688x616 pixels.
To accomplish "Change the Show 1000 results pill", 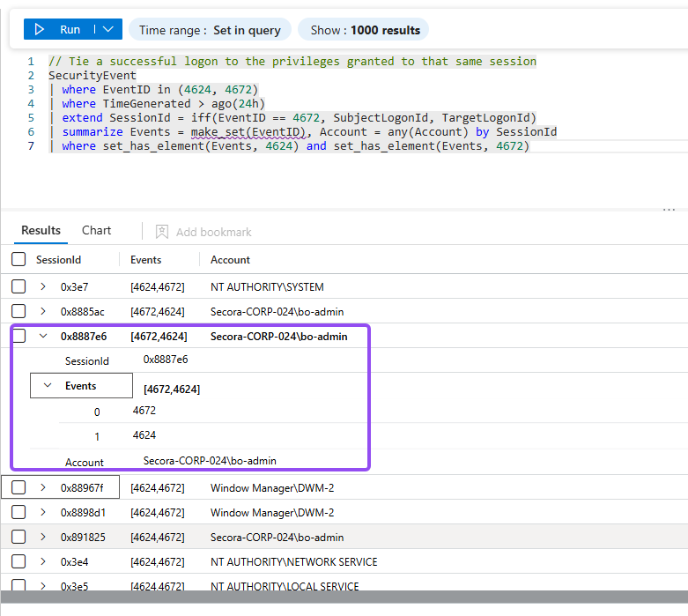I will (363, 30).
